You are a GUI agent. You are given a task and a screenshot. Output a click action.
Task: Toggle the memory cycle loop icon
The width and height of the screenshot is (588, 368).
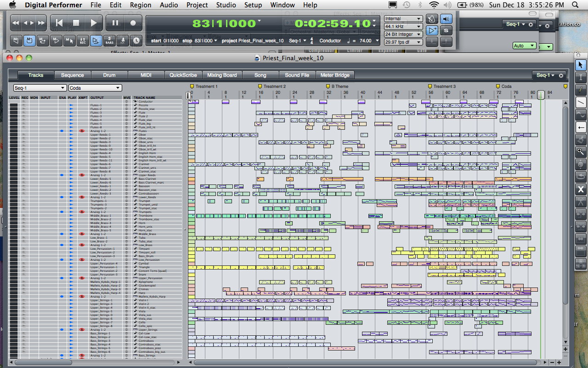pyautogui.click(x=43, y=40)
